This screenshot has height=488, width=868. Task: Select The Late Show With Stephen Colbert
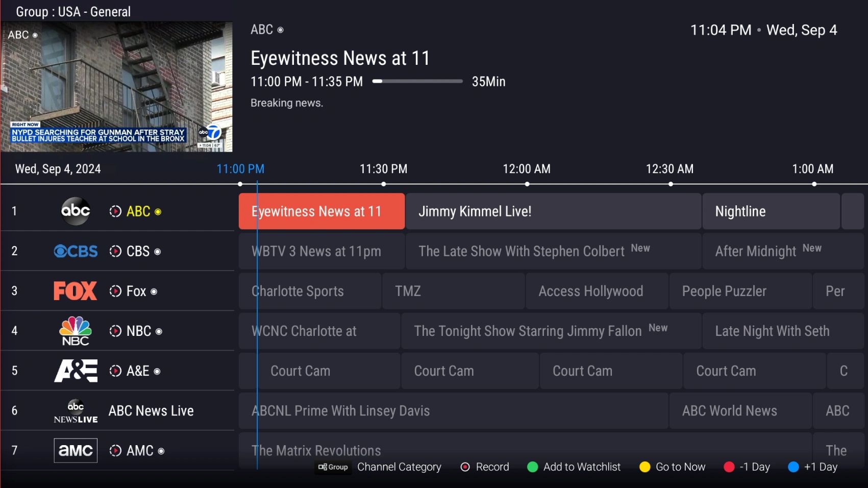tap(553, 251)
